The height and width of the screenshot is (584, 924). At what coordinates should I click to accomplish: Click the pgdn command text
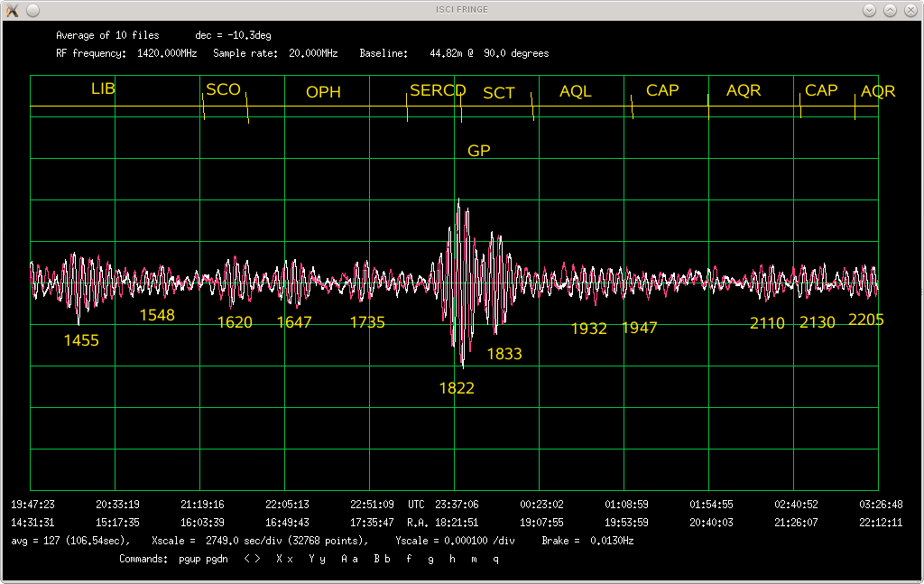tap(217, 559)
